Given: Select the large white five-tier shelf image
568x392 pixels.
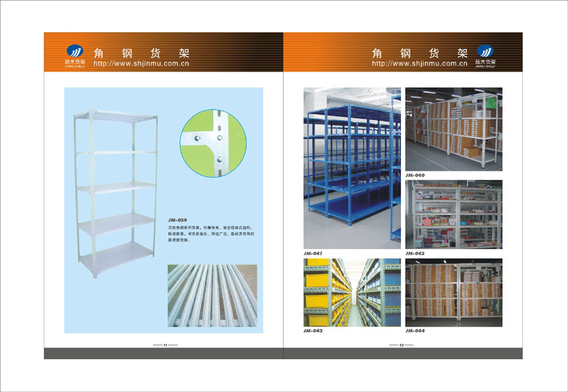Looking at the screenshot, I should pos(115,192).
